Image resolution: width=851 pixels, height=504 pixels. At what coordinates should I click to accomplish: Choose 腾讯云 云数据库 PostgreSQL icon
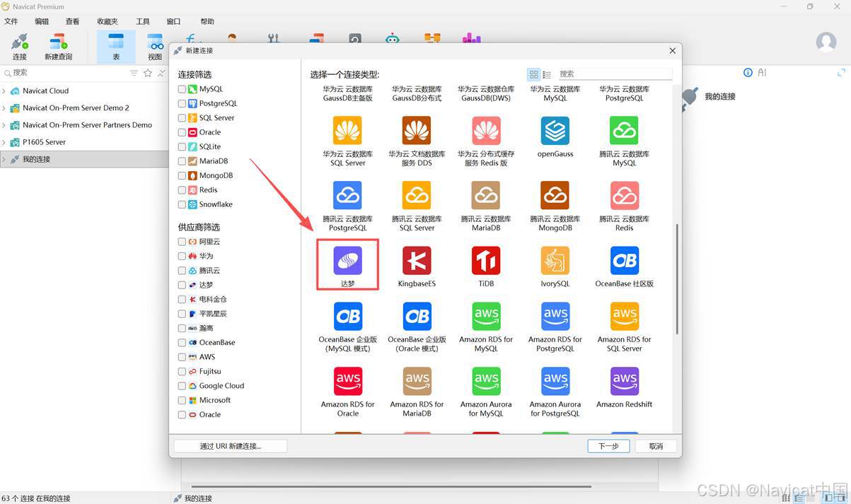click(x=347, y=196)
